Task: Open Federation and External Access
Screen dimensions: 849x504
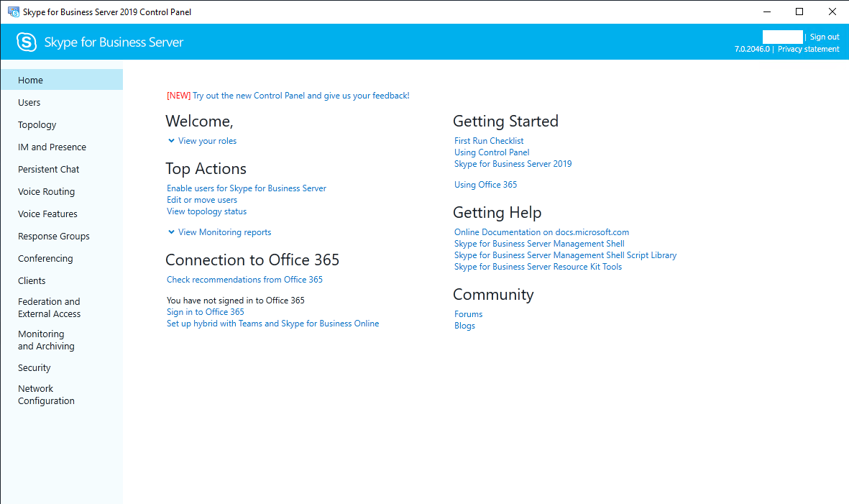Action: pyautogui.click(x=49, y=308)
